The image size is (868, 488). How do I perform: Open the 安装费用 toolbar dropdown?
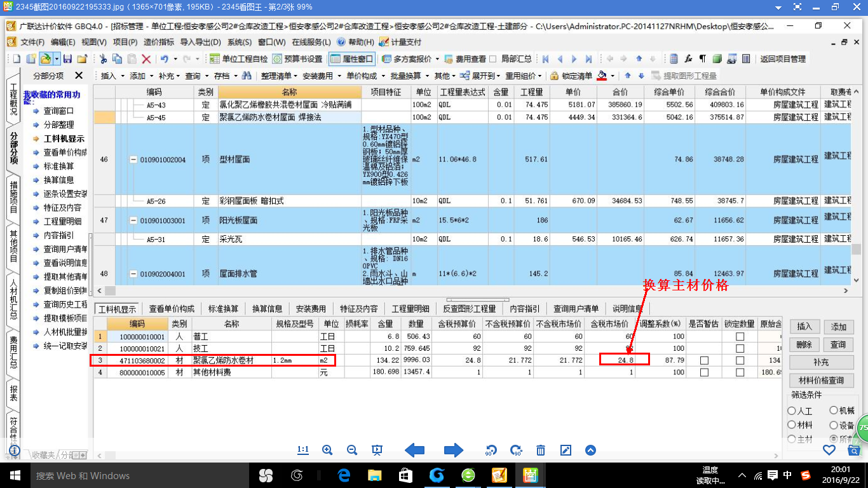[321, 76]
